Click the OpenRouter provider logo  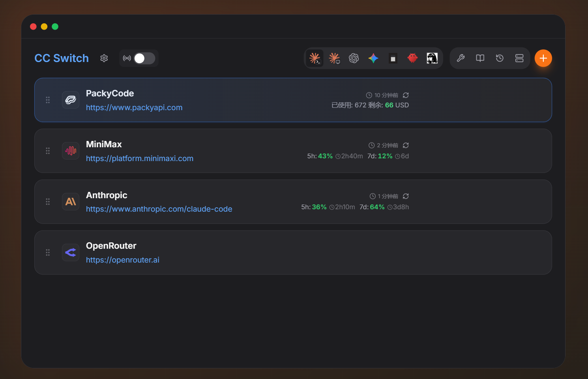(71, 252)
